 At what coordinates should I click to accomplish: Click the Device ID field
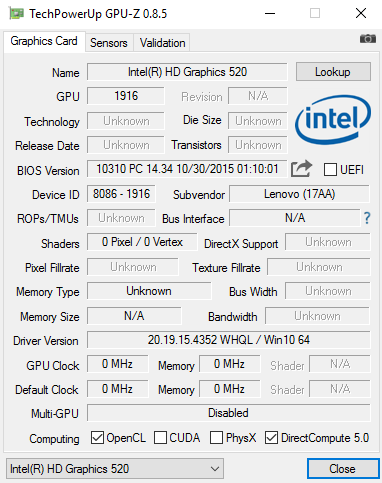[x=121, y=194]
